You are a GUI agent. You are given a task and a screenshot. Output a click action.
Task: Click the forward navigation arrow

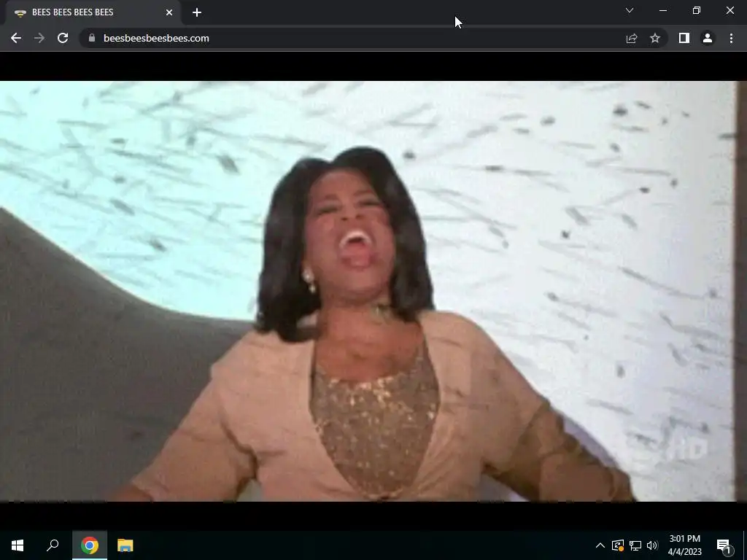pos(39,38)
